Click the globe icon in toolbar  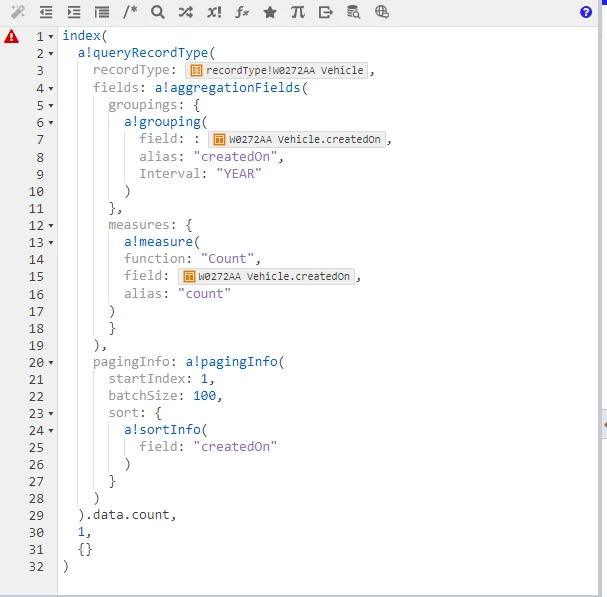[x=382, y=12]
